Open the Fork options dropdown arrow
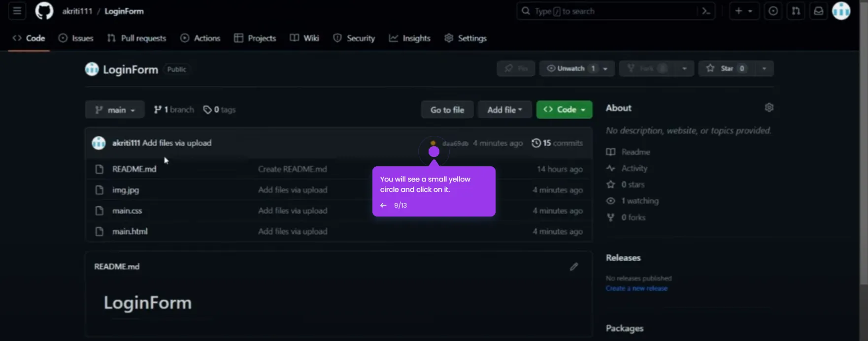Viewport: 868px width, 341px height. (x=684, y=68)
